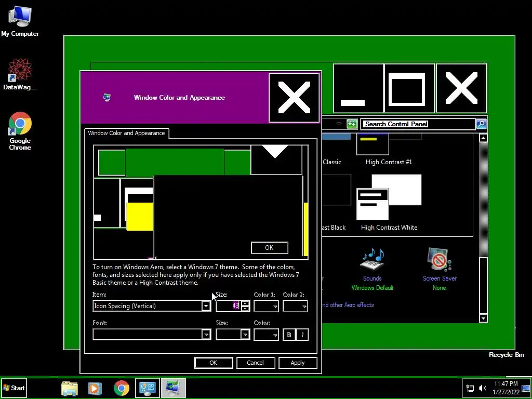
Task: Open the Font Color swatch dropdown
Action: pos(267,335)
